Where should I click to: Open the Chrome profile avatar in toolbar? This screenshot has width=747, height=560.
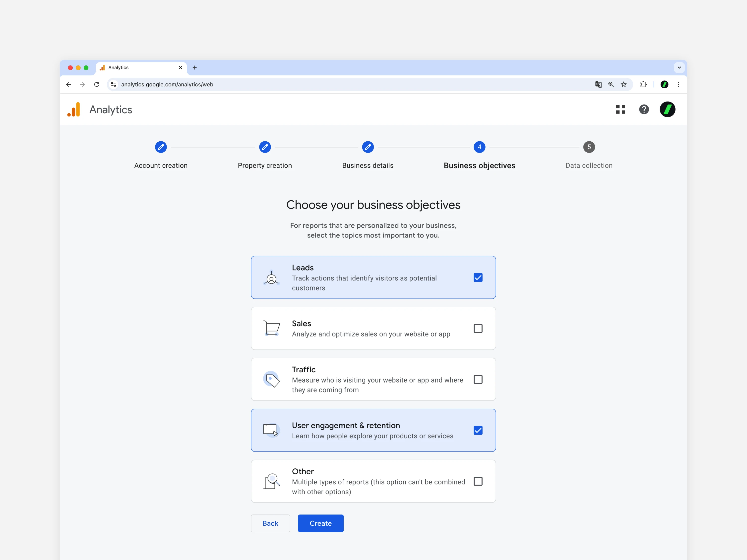pos(665,84)
